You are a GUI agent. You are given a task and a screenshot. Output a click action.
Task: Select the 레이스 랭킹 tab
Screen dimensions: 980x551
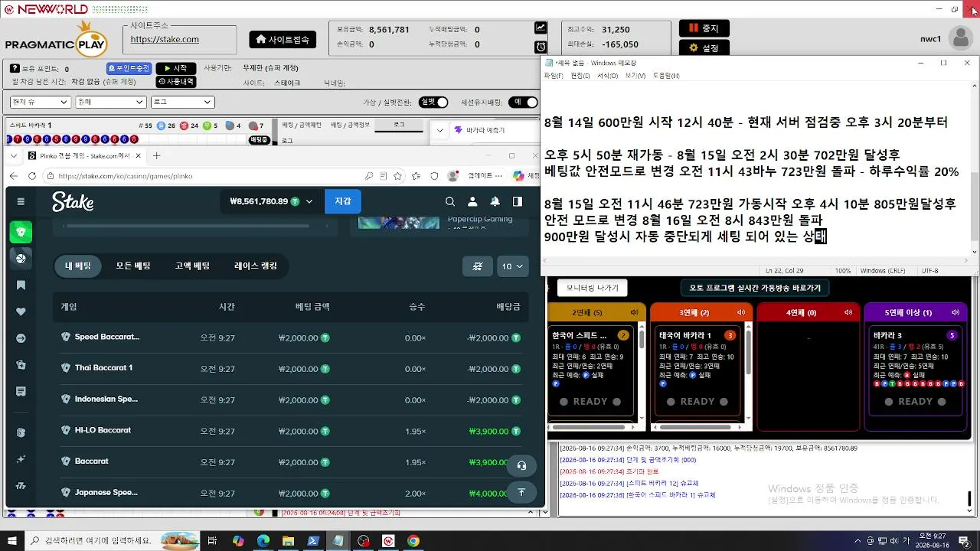click(256, 266)
